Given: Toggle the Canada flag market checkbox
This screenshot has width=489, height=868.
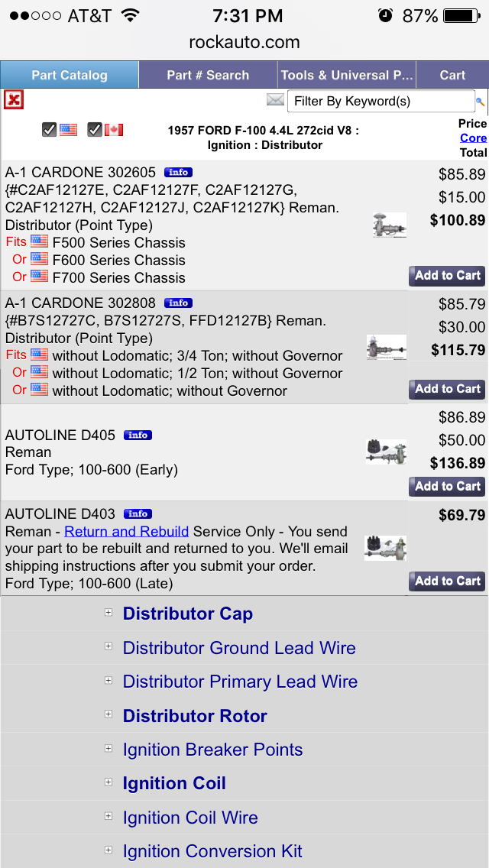Looking at the screenshot, I should (x=95, y=130).
